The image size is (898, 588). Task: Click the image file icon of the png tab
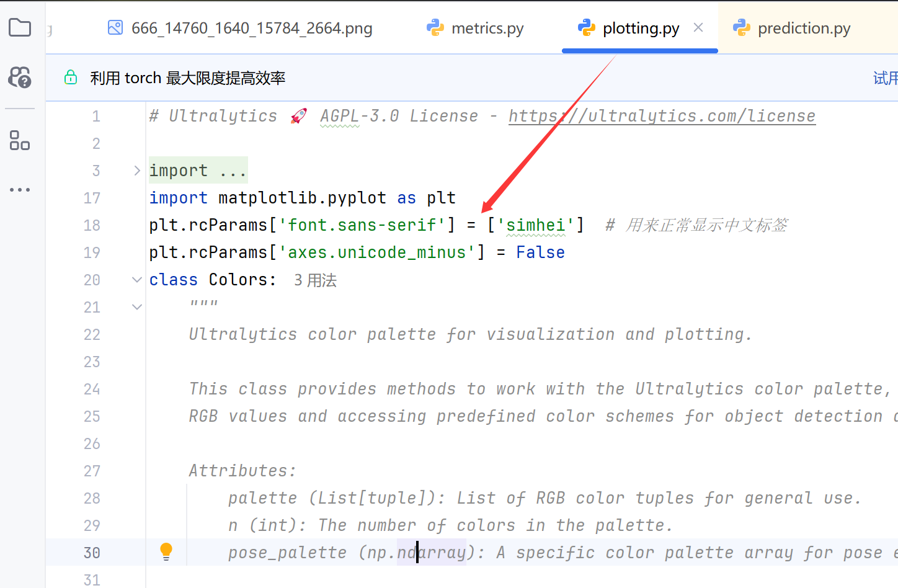(115, 27)
